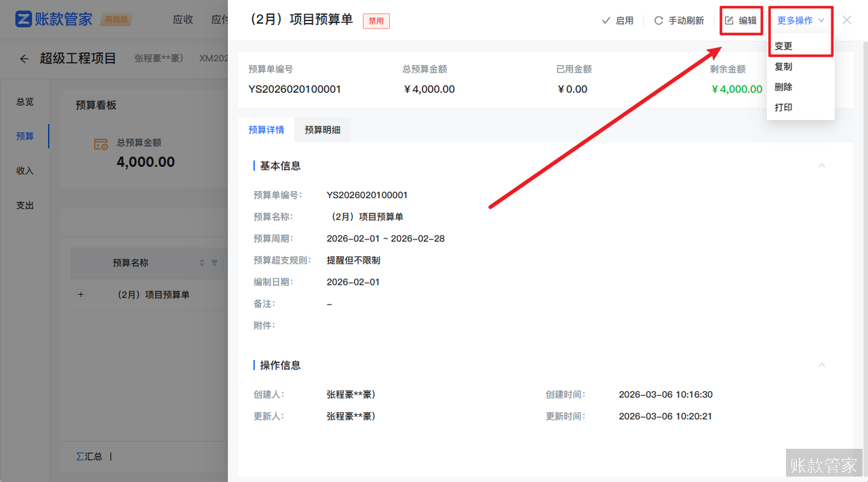Screen dimensions: 868x482
Task: Click the sort arrows in 预算名称 header
Action: pyautogui.click(x=203, y=263)
